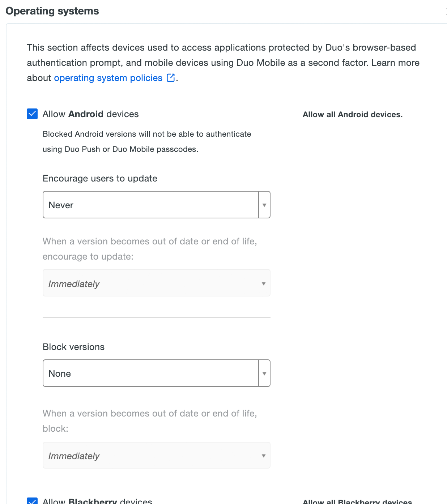Image resolution: width=447 pixels, height=504 pixels.
Task: Click the arrow on the encourage Immediately dropdown
Action: coord(264,283)
